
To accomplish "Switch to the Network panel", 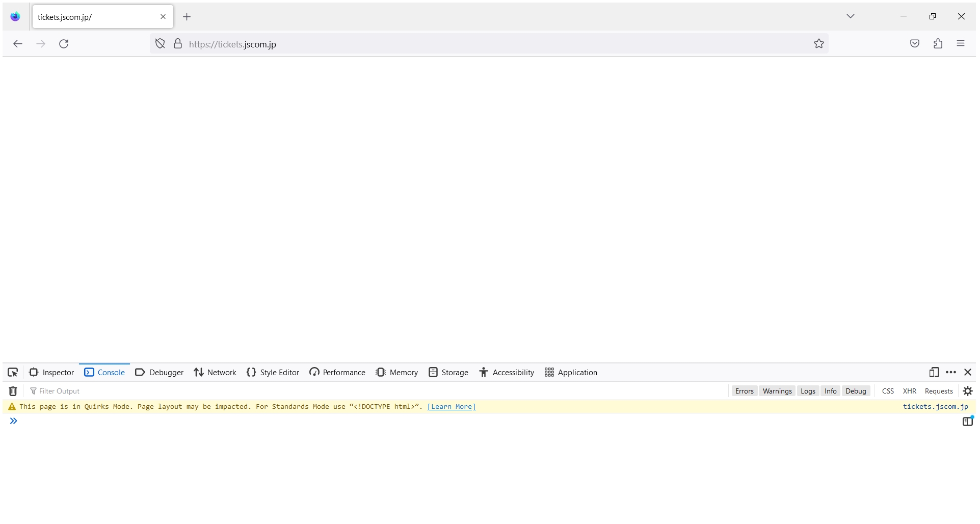I will coord(215,372).
